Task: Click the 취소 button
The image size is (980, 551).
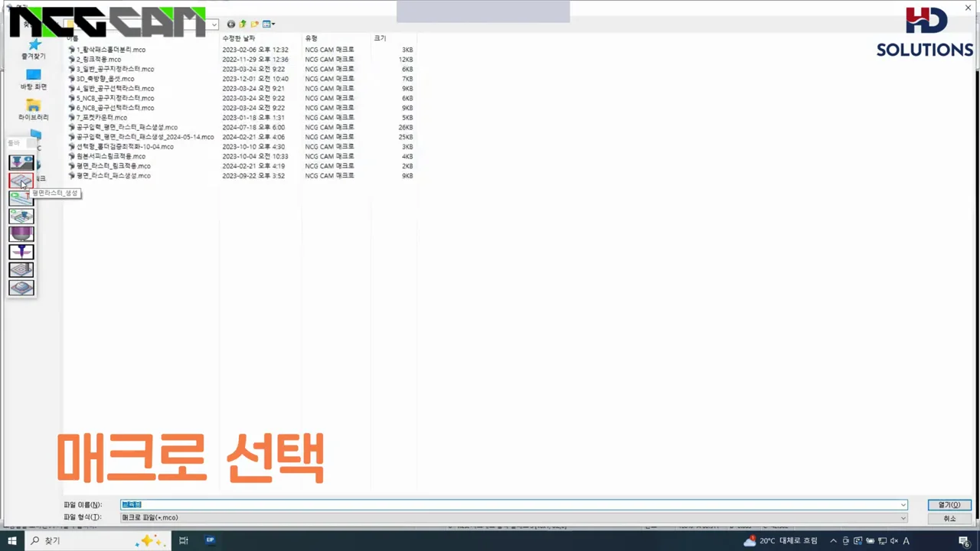Action: [949, 518]
